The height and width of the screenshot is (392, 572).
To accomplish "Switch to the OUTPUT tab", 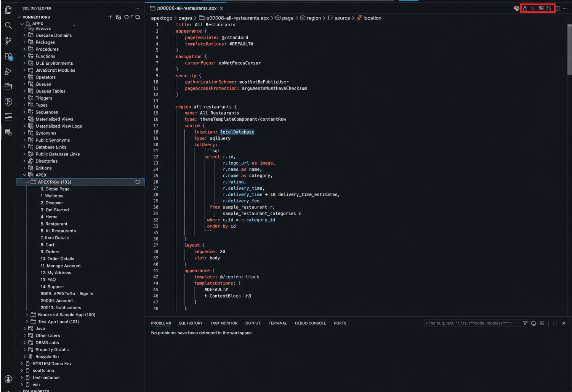I will (253, 323).
